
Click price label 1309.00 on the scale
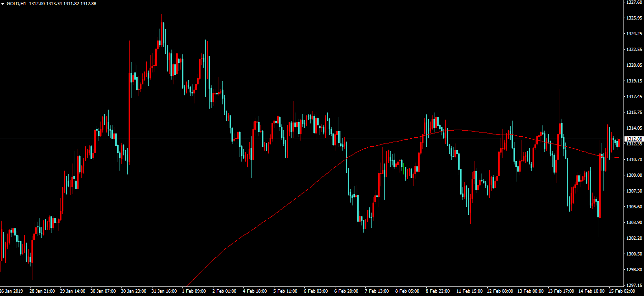point(634,175)
